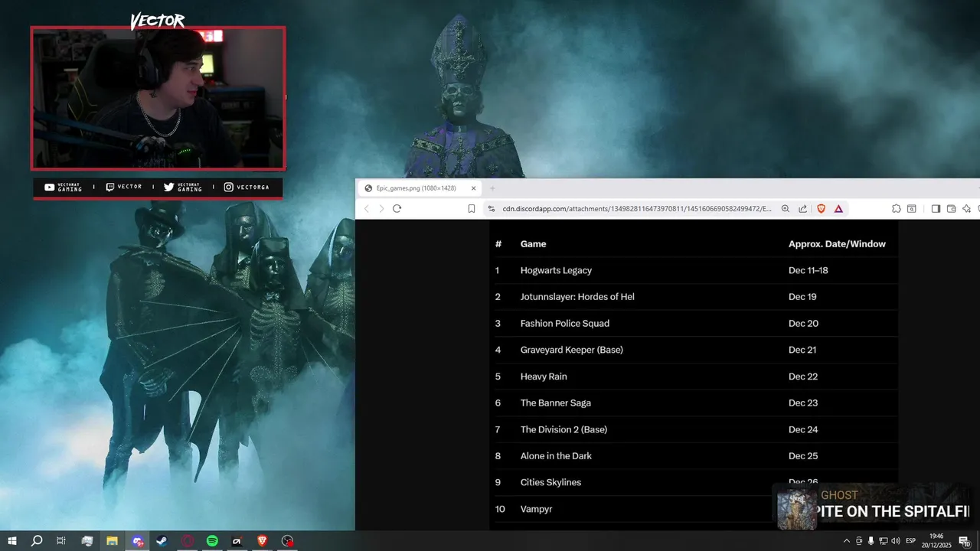Open Task View on taskbar
Screen dimensions: 980x551
click(x=61, y=541)
